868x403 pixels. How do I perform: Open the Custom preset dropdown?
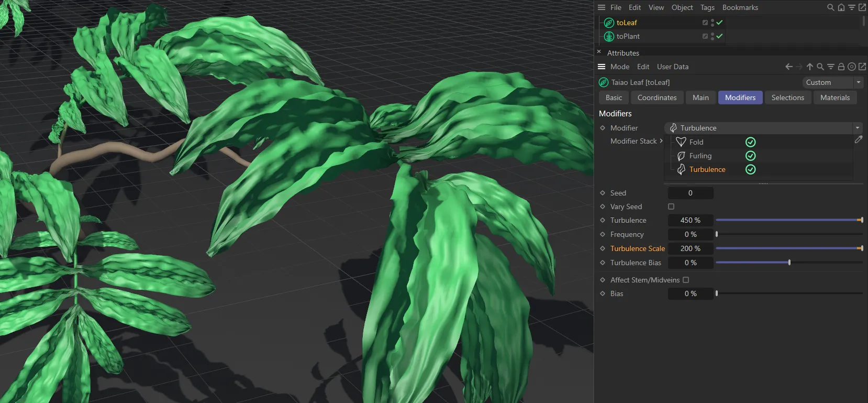[x=832, y=82]
